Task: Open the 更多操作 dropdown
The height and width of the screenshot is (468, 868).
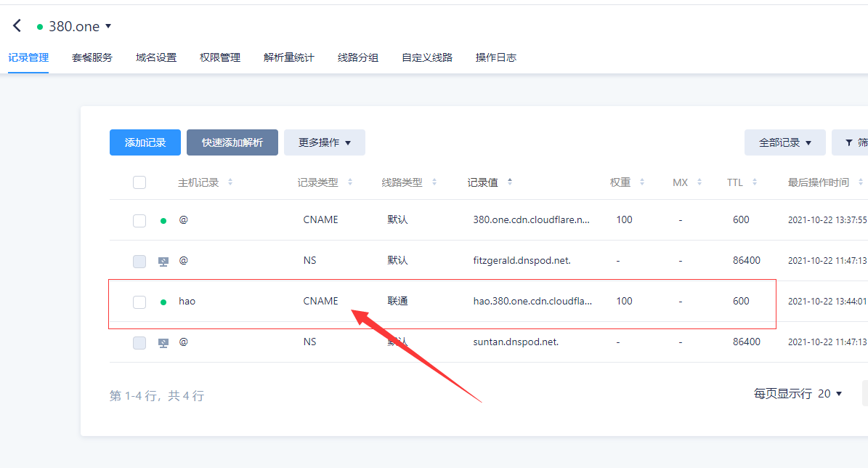Action: [324, 142]
